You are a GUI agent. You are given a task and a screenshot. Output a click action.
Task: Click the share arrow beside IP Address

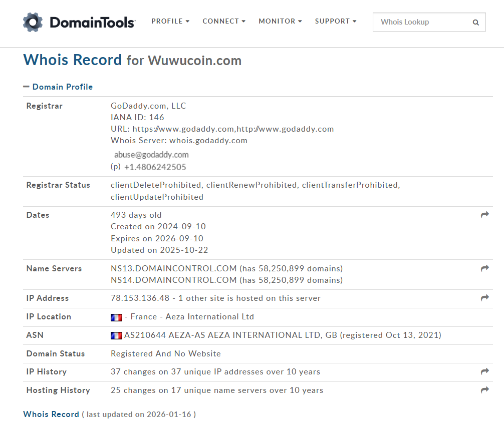tap(484, 298)
